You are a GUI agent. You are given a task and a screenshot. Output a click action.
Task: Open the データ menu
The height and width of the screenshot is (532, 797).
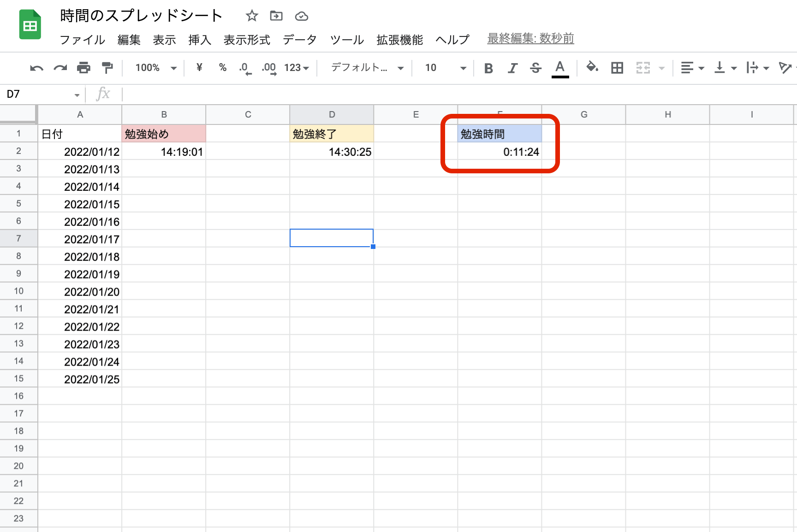click(x=300, y=40)
